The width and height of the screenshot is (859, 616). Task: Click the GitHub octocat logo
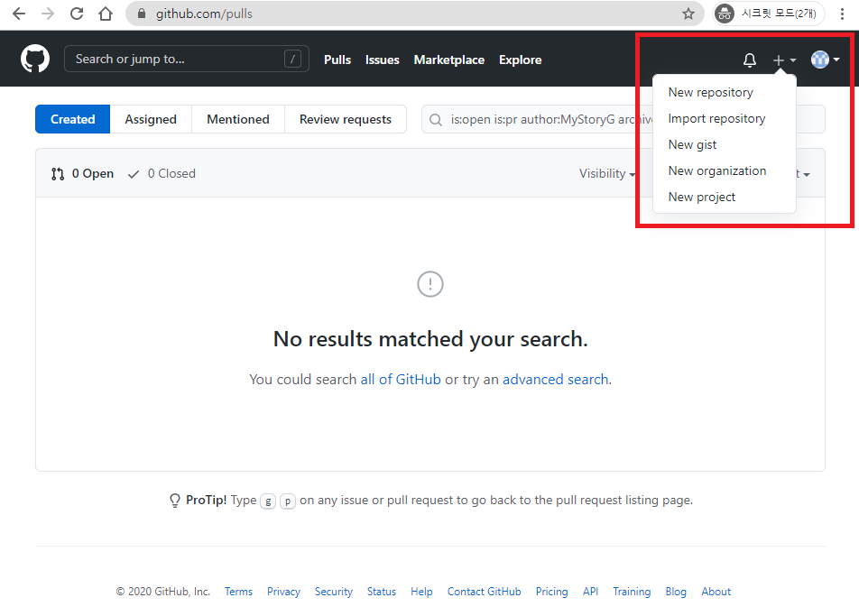pos(34,58)
